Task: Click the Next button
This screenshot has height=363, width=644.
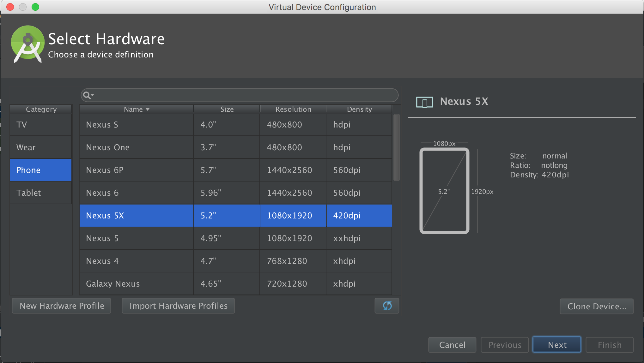Action: (x=557, y=345)
